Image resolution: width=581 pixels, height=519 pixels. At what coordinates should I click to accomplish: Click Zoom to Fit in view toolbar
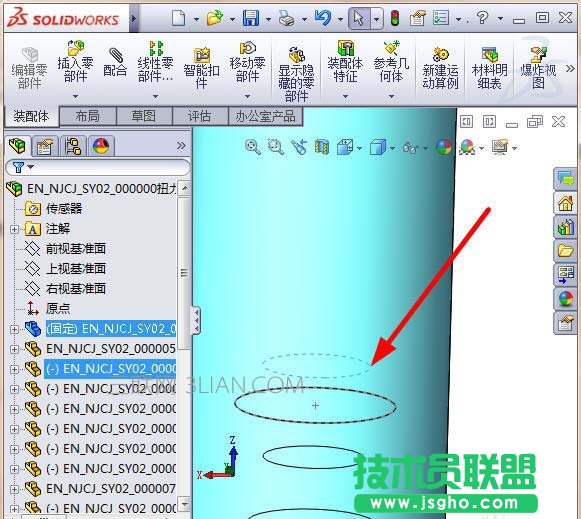click(253, 147)
